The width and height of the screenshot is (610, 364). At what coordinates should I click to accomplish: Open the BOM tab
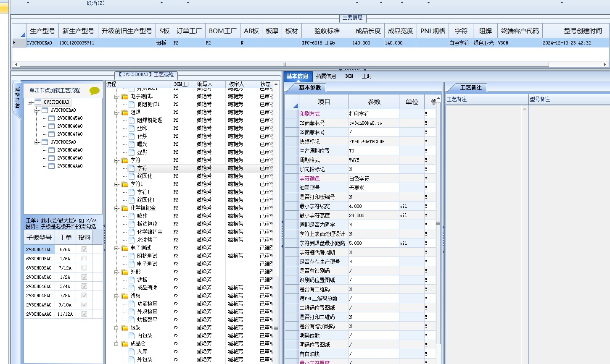coord(349,76)
